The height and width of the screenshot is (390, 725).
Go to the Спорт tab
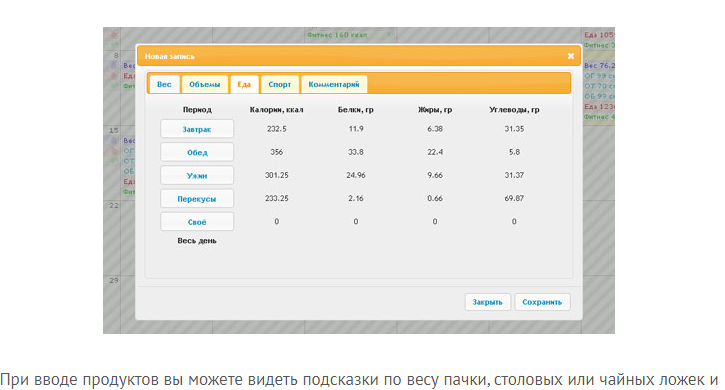pos(279,84)
